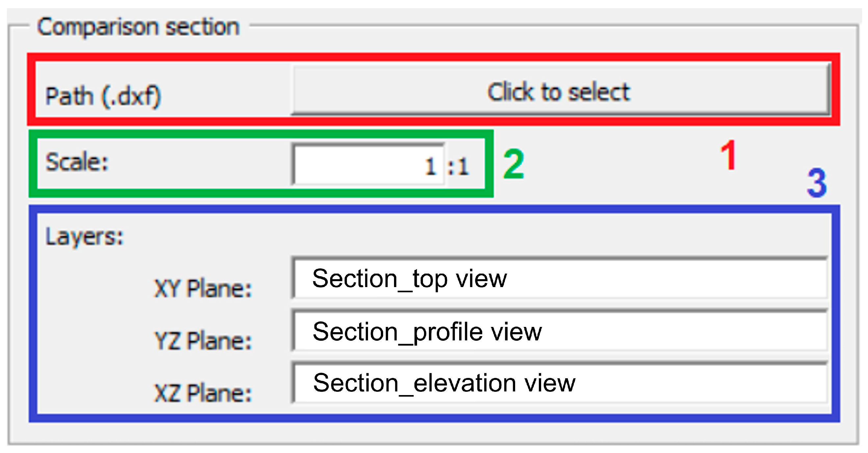Click the blue annotation number 3
This screenshot has width=868, height=453.
(x=817, y=183)
